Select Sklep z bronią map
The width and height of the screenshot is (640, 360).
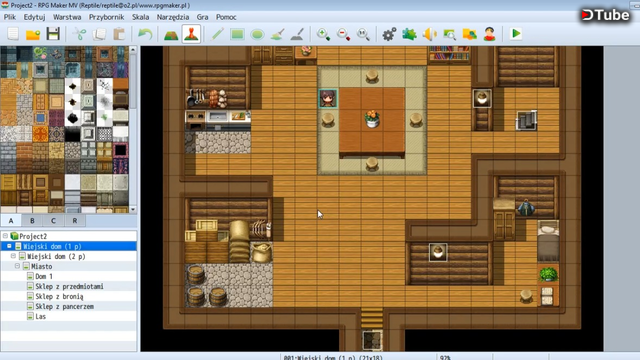click(x=59, y=296)
